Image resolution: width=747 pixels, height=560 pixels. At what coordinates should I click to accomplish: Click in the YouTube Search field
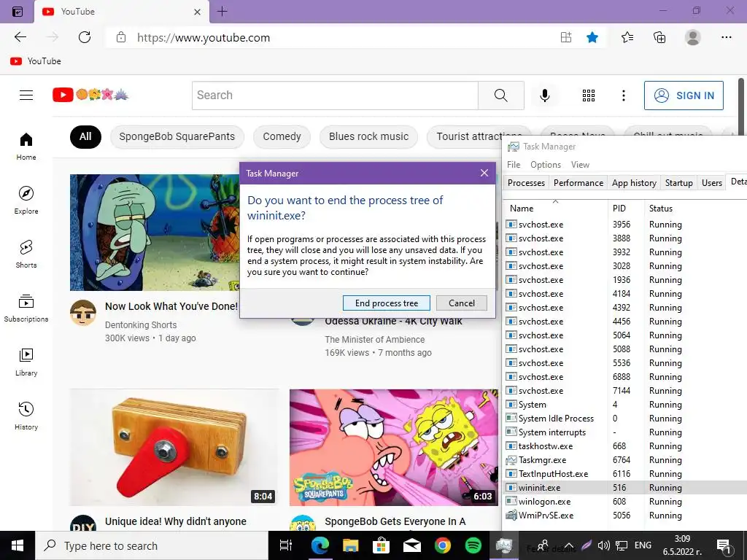coord(335,96)
